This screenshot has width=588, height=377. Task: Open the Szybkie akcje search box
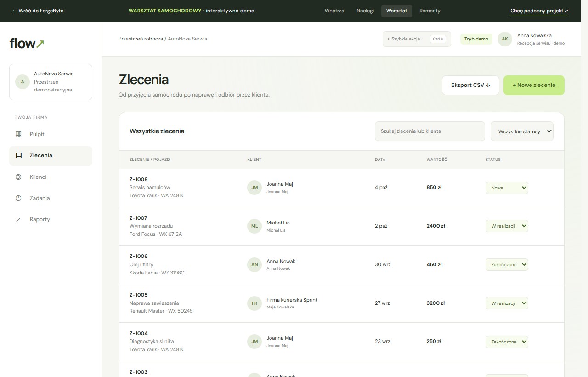(417, 39)
